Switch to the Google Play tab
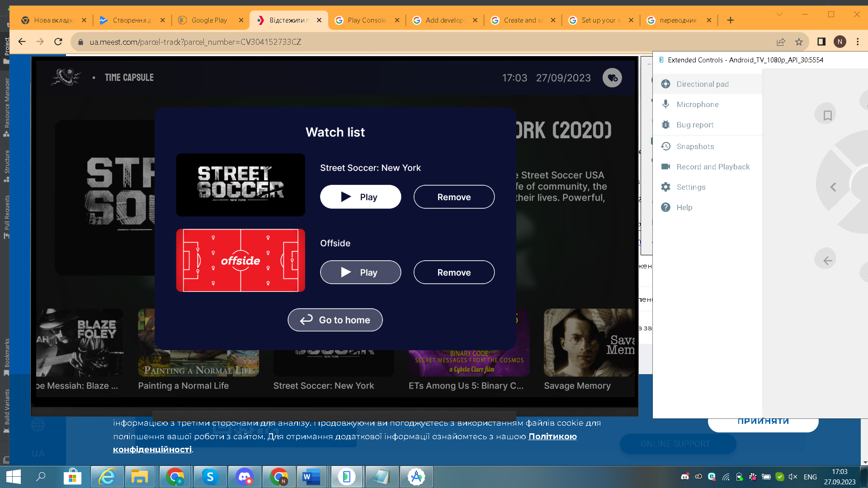868x488 pixels. coord(209,20)
